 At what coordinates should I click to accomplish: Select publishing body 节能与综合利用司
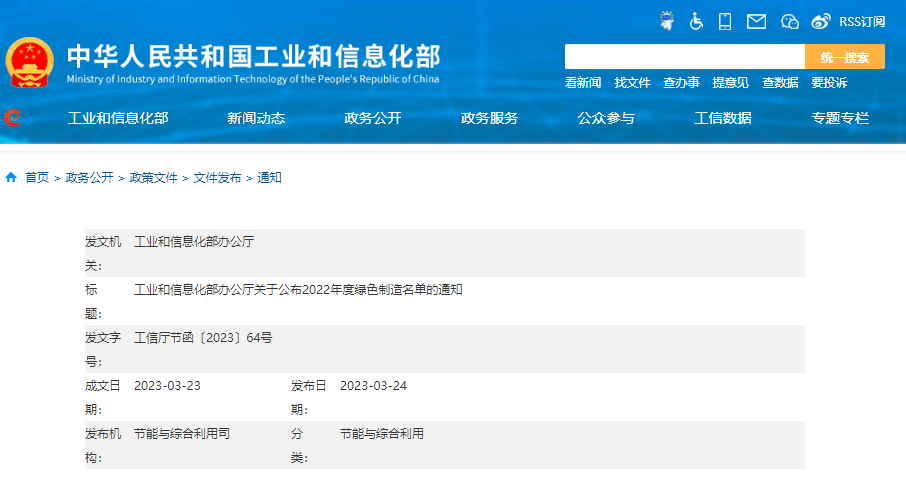[x=182, y=433]
